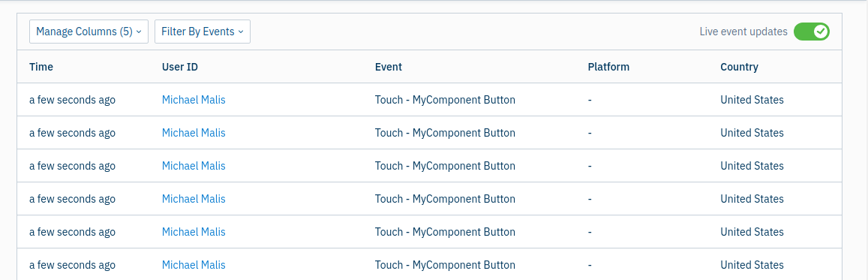Open Michael Malis link in fourth row

(x=194, y=199)
